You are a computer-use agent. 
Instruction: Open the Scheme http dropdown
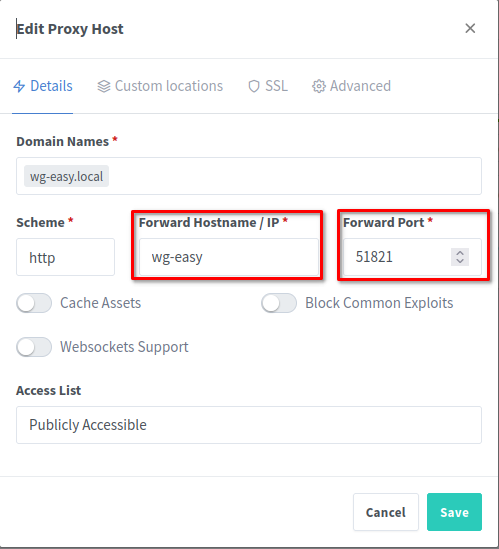tap(65, 257)
